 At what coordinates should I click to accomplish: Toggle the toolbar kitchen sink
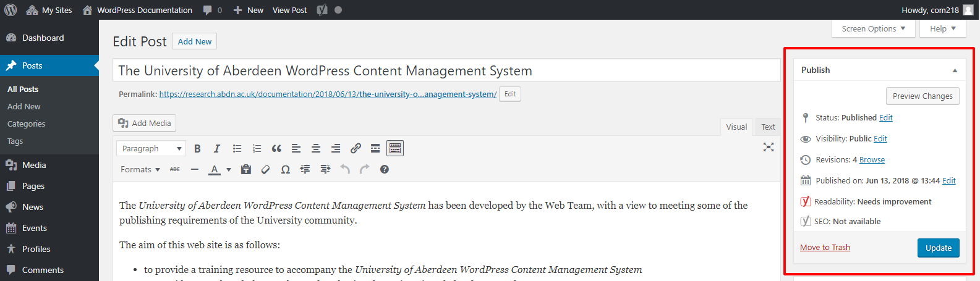[x=395, y=148]
